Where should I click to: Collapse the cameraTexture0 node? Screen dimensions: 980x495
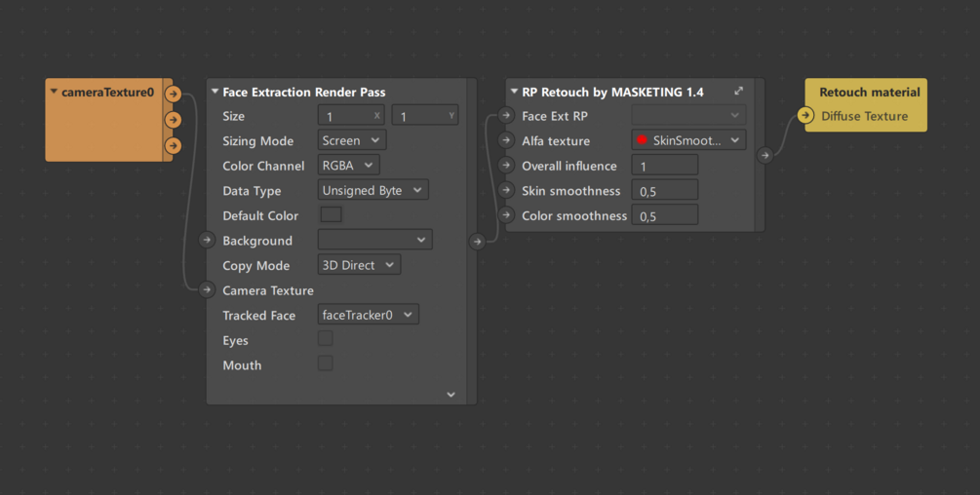54,93
